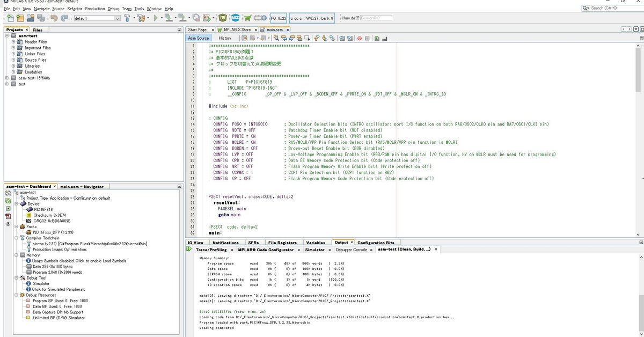Expand the asm-test-16f648a project node
The image size is (644, 337).
click(7, 78)
